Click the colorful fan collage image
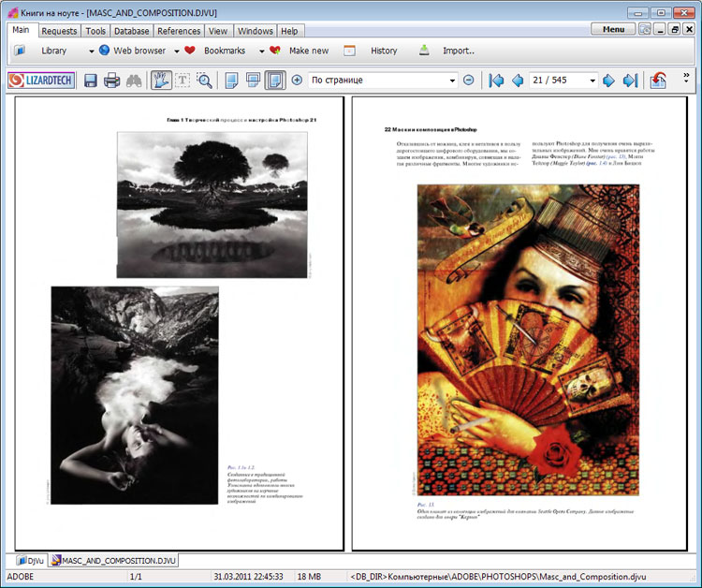The height and width of the screenshot is (588, 702). (528, 340)
